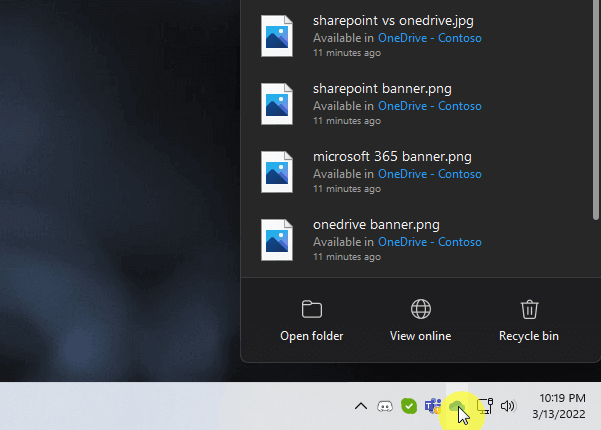Open Microsoft Teams tray icon
This screenshot has width=601, height=430.
pos(433,406)
